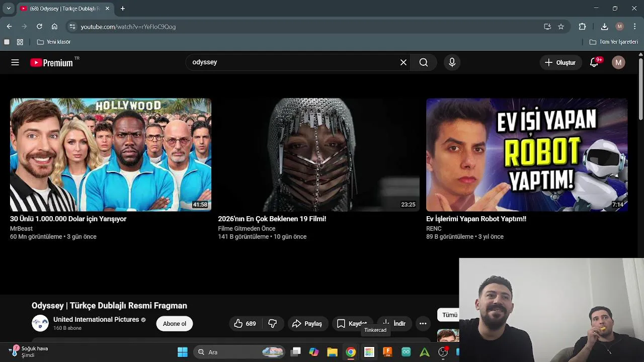Viewport: 644px width, 362px height.
Task: Subscribe with the Abone ol button
Action: click(175, 323)
